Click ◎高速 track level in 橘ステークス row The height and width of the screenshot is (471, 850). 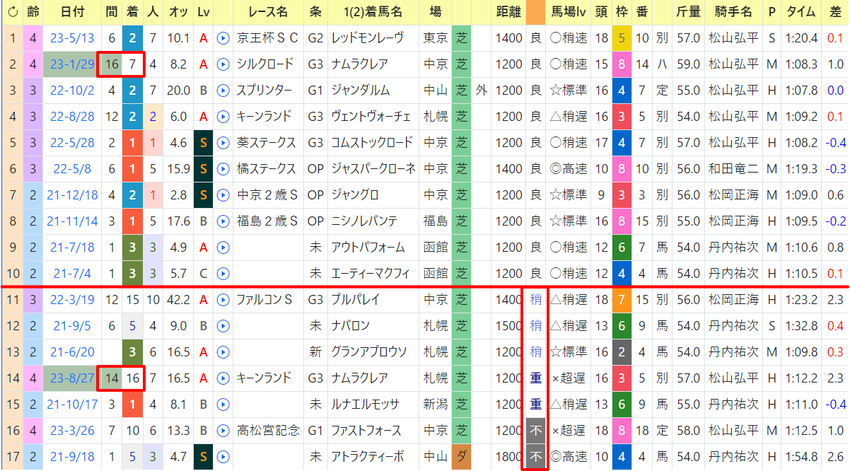pyautogui.click(x=569, y=169)
